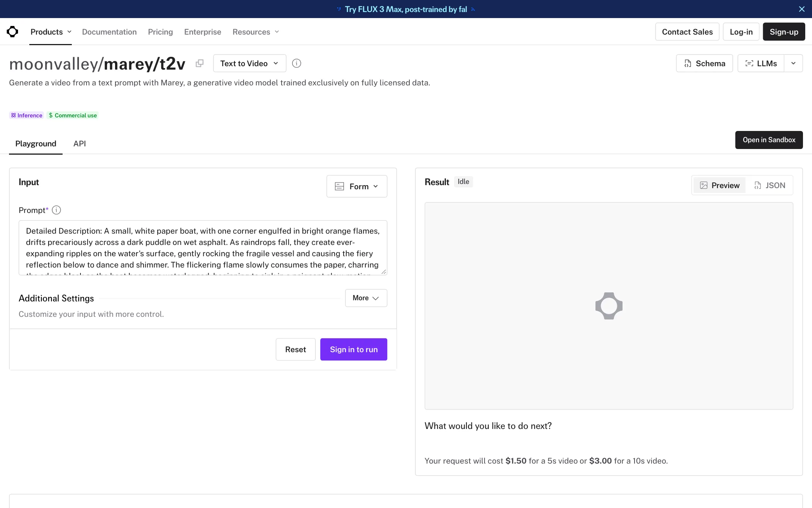
Task: Click the result preview placeholder area
Action: click(609, 306)
